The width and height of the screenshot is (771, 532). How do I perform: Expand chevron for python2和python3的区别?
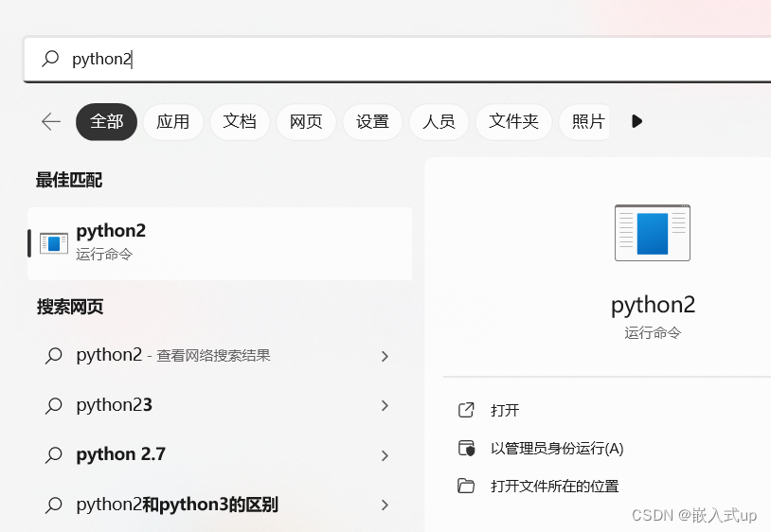pyautogui.click(x=385, y=505)
